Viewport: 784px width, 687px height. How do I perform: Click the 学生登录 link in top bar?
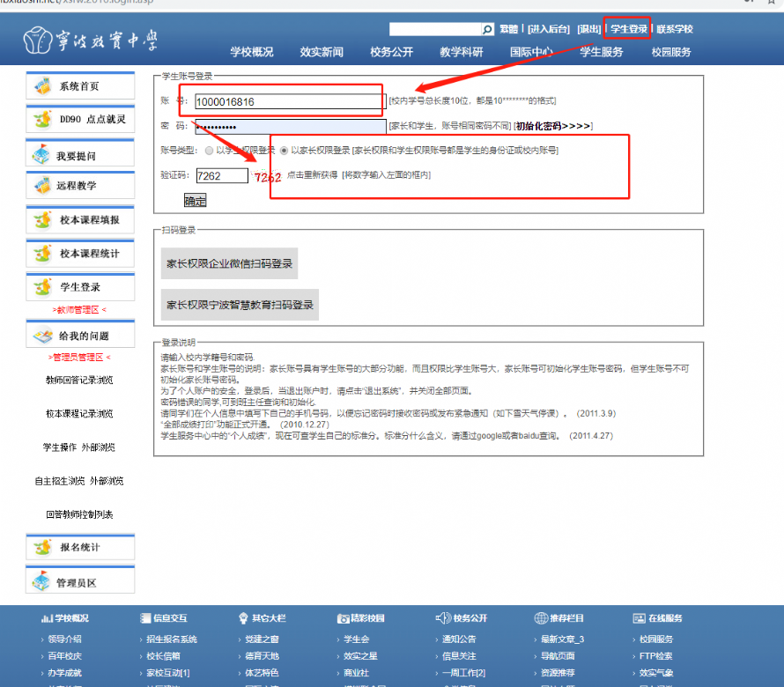[x=628, y=29]
